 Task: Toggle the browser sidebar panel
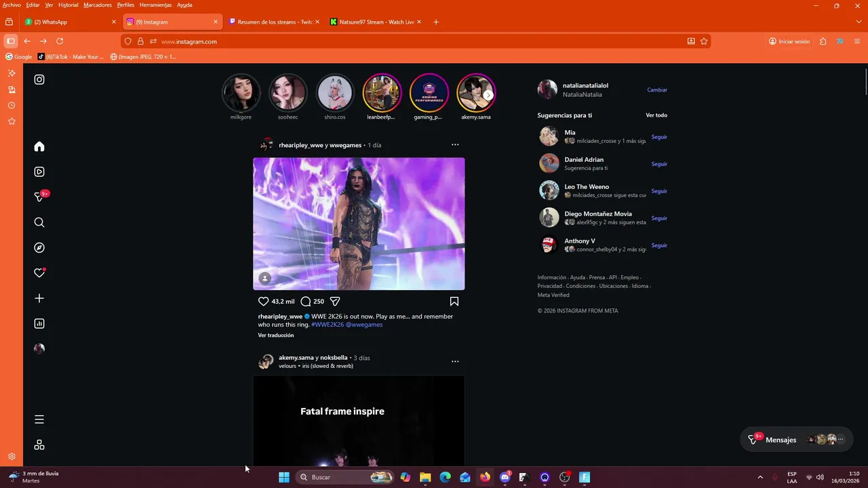tap(10, 41)
